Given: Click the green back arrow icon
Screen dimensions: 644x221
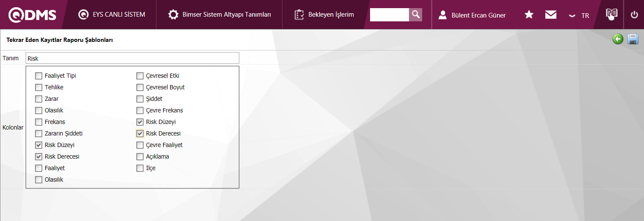Looking at the screenshot, I should point(618,39).
